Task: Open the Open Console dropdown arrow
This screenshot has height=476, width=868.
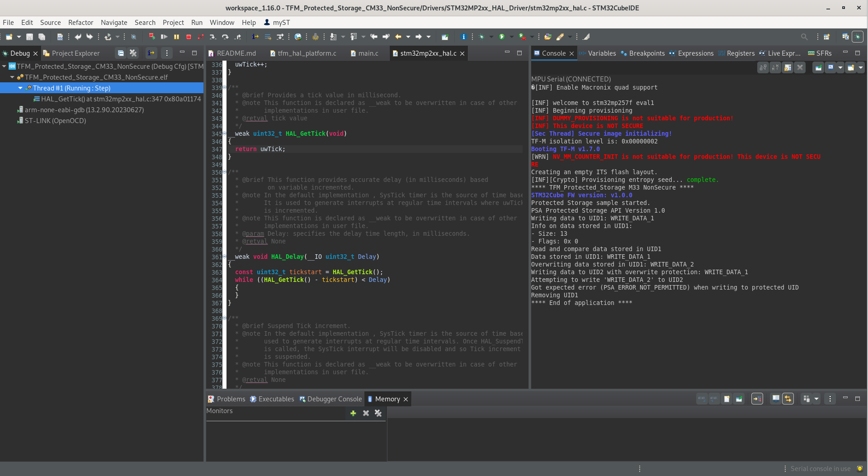Action: [860, 67]
